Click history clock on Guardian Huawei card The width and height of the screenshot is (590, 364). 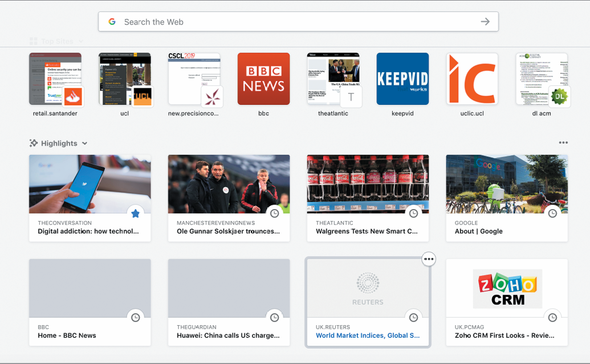click(275, 318)
